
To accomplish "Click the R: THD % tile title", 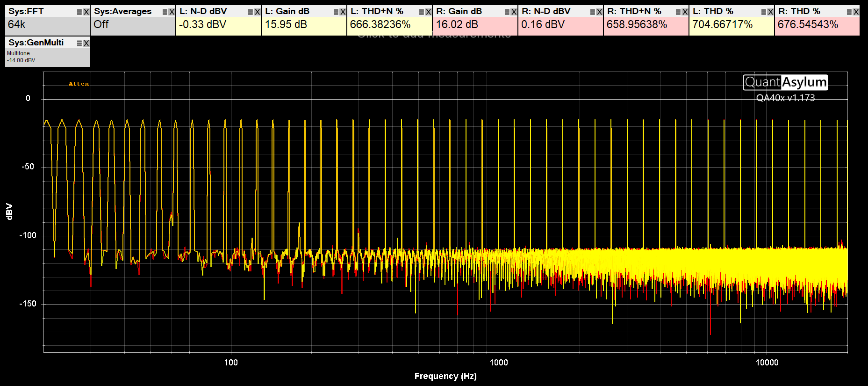I will pos(799,11).
